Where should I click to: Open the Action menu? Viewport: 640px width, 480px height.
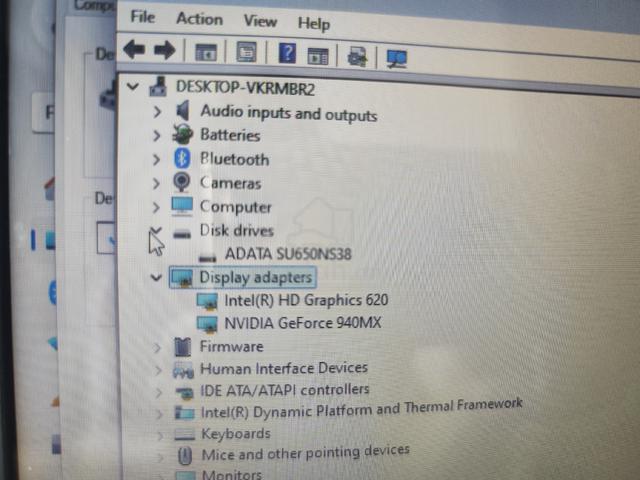pyautogui.click(x=200, y=19)
